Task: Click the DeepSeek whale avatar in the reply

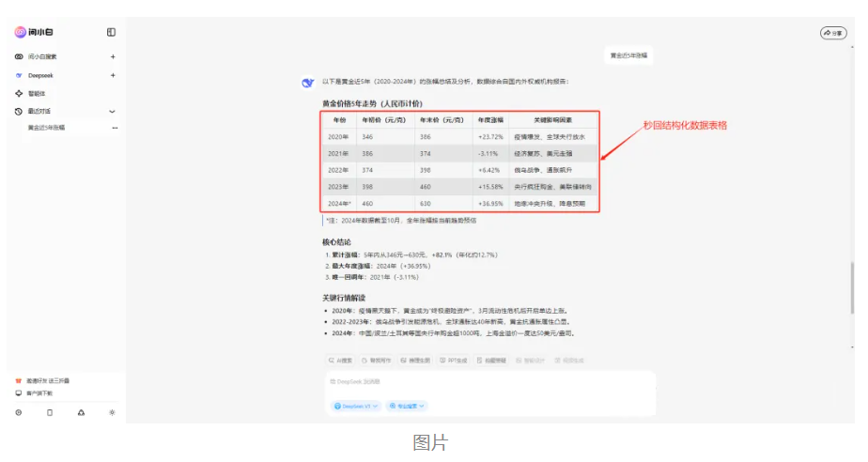Action: (x=308, y=83)
